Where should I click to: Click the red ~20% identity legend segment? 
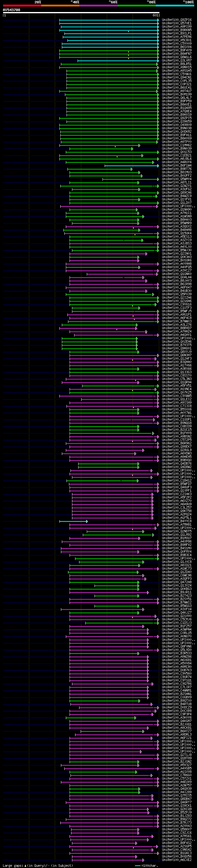pyautogui.click(x=22, y=6)
